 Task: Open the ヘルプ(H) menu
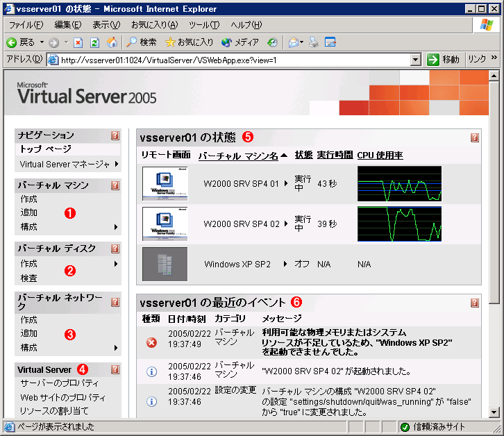point(246,25)
